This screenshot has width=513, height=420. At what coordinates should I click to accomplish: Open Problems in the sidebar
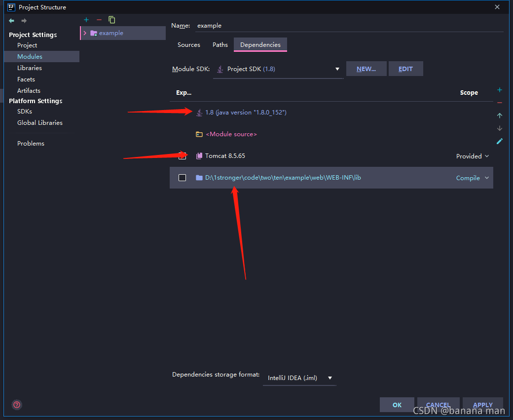[31, 144]
